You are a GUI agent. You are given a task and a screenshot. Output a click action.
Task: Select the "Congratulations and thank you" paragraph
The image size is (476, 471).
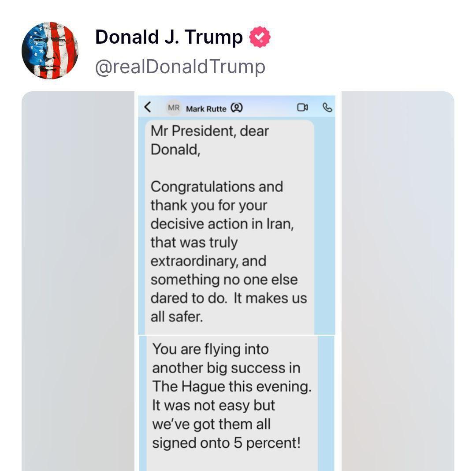pyautogui.click(x=216, y=196)
